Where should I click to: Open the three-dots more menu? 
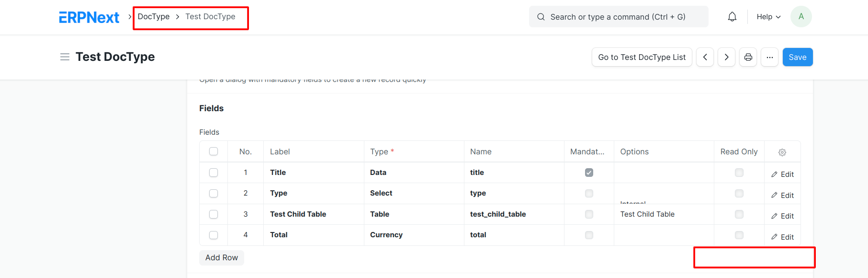769,57
